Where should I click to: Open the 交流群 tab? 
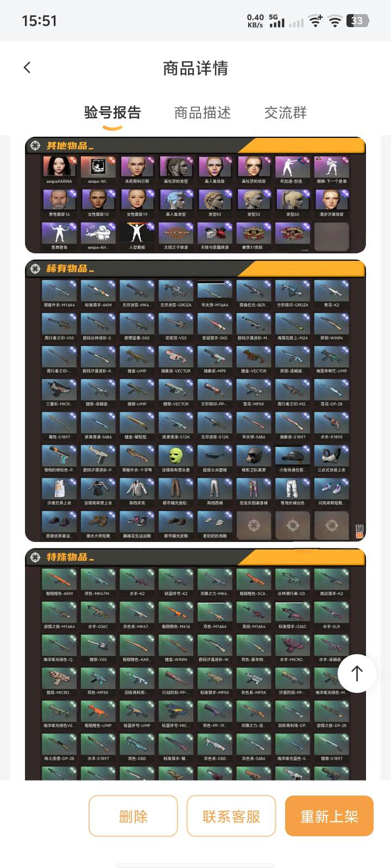pyautogui.click(x=286, y=112)
